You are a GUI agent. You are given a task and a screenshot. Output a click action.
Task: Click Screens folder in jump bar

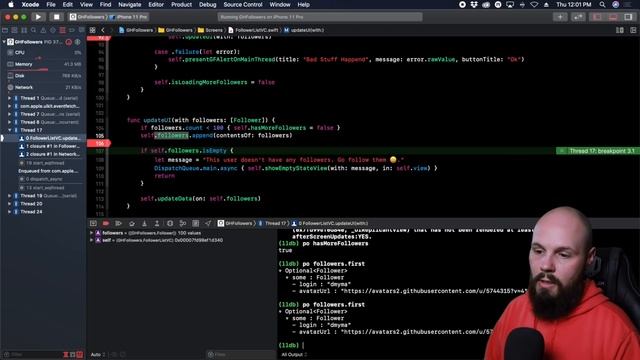click(210, 30)
